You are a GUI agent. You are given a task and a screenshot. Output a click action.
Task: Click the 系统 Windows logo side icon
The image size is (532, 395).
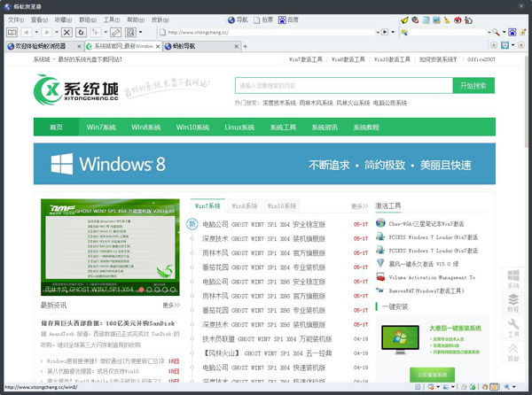[x=513, y=278]
